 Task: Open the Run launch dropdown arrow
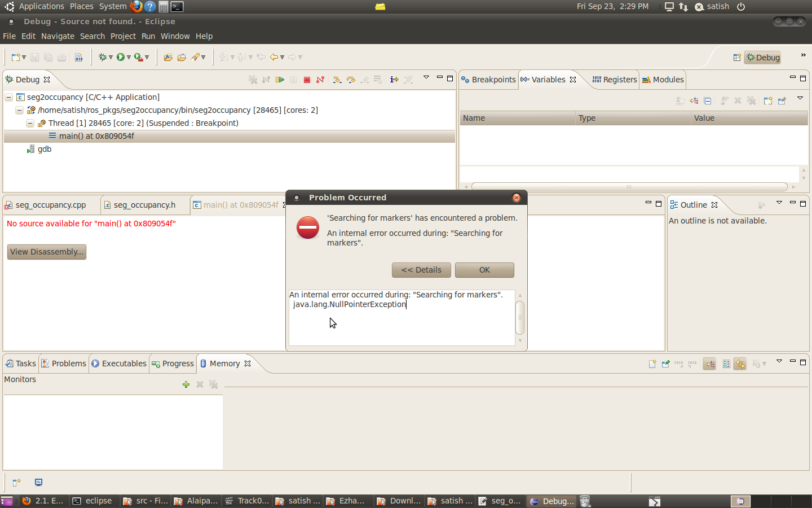coord(129,57)
